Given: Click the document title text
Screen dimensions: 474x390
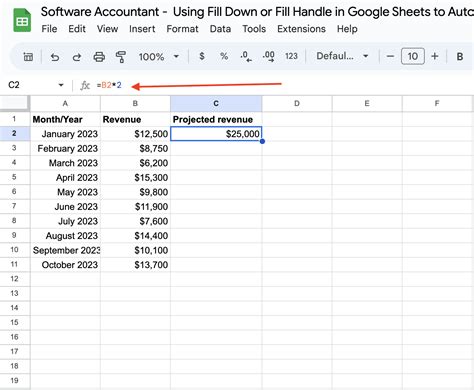Looking at the screenshot, I should pyautogui.click(x=257, y=12).
